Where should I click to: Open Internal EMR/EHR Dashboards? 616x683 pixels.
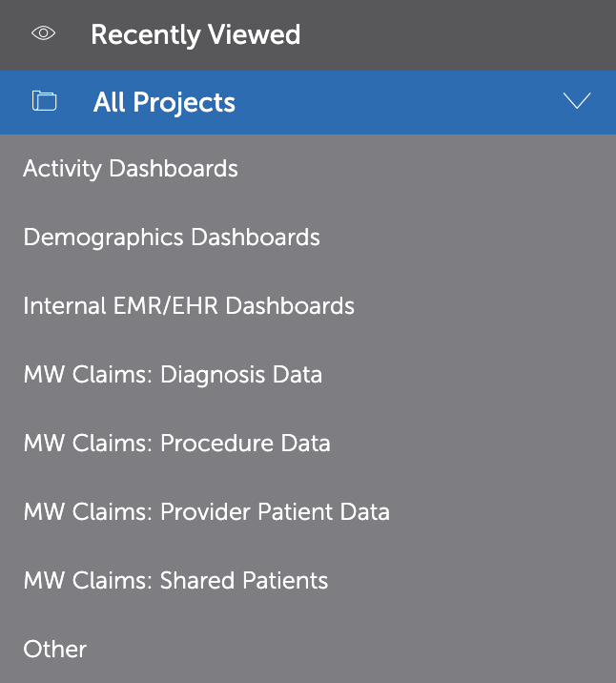(x=189, y=306)
